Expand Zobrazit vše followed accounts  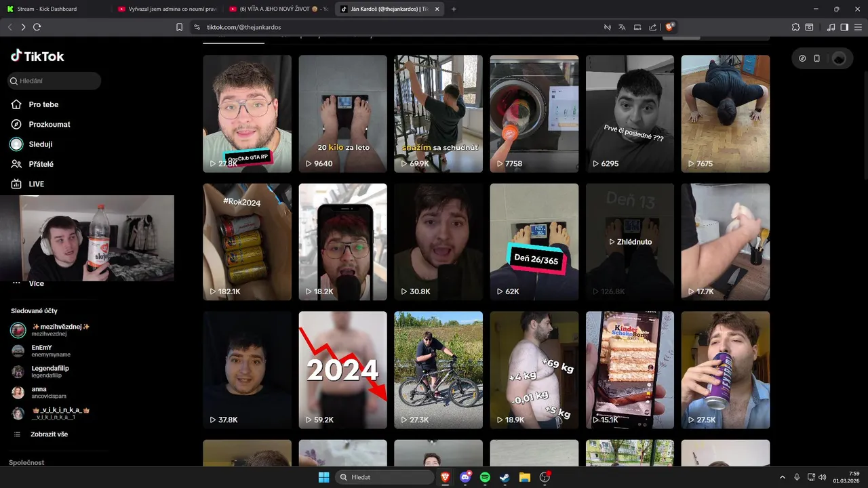[49, 434]
